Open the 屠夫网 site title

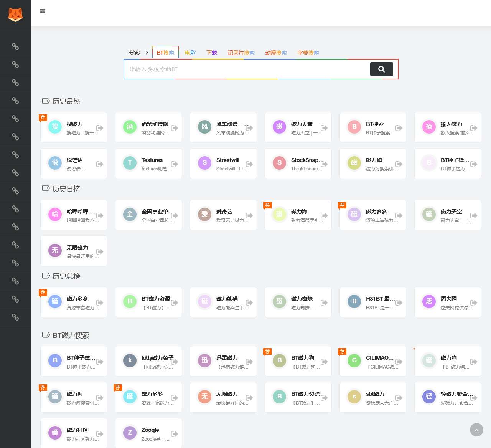449,299
